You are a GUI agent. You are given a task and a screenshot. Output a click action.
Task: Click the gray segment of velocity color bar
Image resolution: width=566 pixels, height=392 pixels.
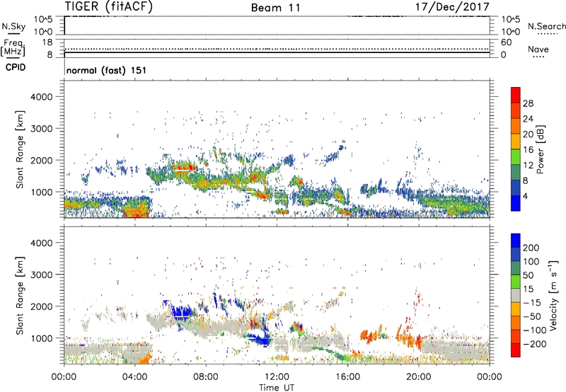(x=516, y=295)
